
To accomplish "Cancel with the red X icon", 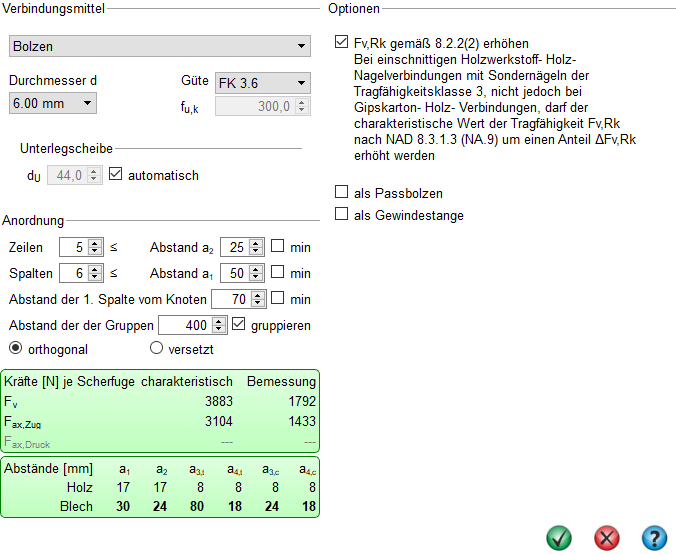I will click(606, 537).
